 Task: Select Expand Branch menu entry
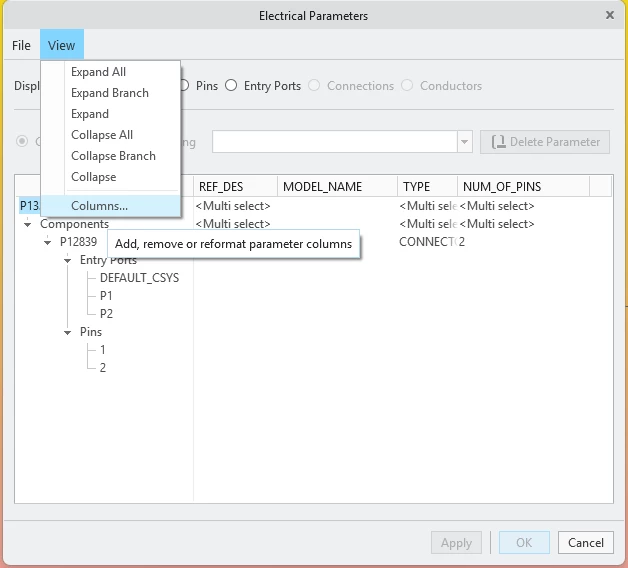tap(110, 93)
